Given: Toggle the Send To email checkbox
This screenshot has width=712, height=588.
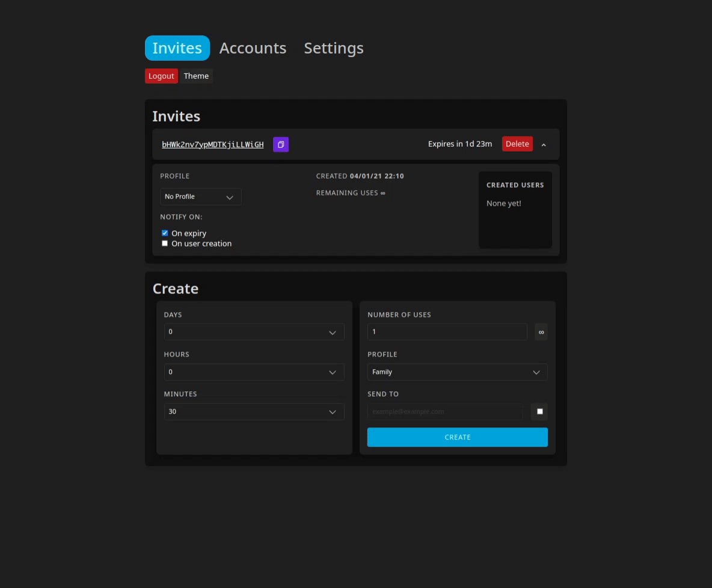Looking at the screenshot, I should (x=539, y=412).
